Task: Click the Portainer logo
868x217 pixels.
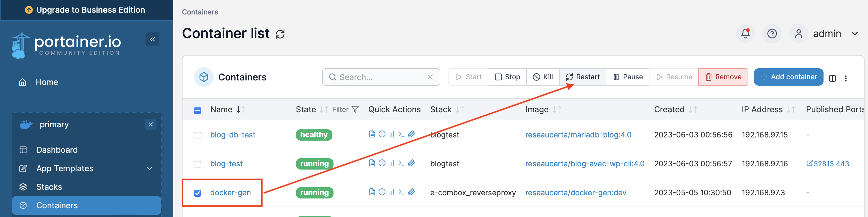Action: [x=66, y=45]
